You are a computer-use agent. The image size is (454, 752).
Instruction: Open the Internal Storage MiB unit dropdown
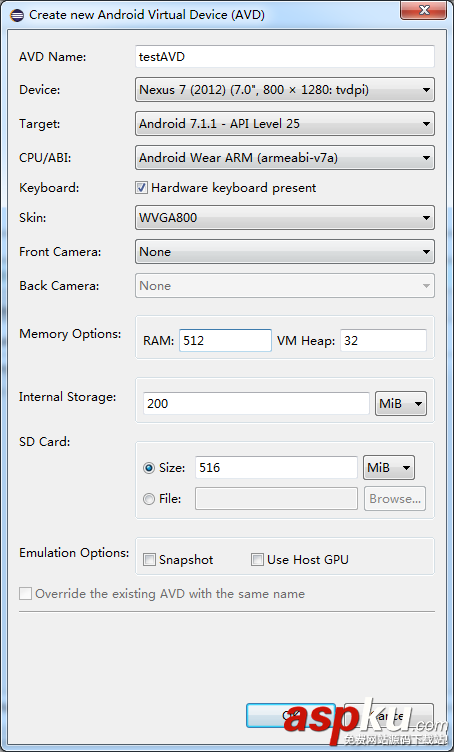point(401,403)
